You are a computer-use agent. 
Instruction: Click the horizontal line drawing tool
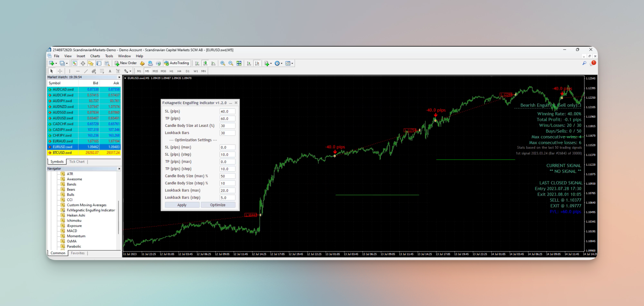coord(78,71)
